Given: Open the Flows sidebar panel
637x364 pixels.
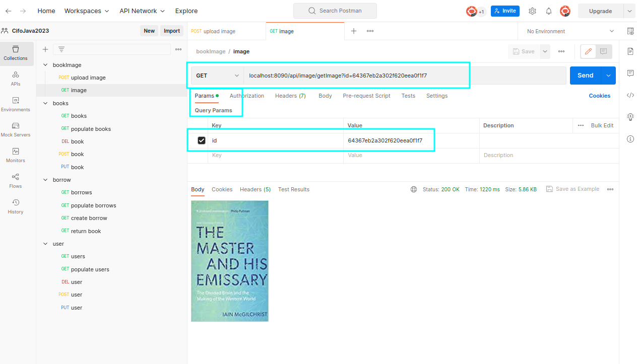Looking at the screenshot, I should [x=16, y=181].
